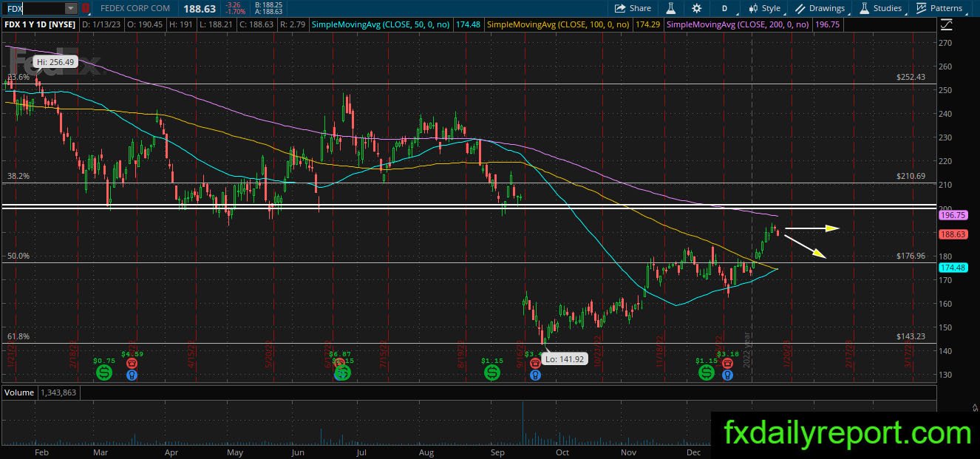Click the $176.96 Fibonacci level label

tap(911, 256)
